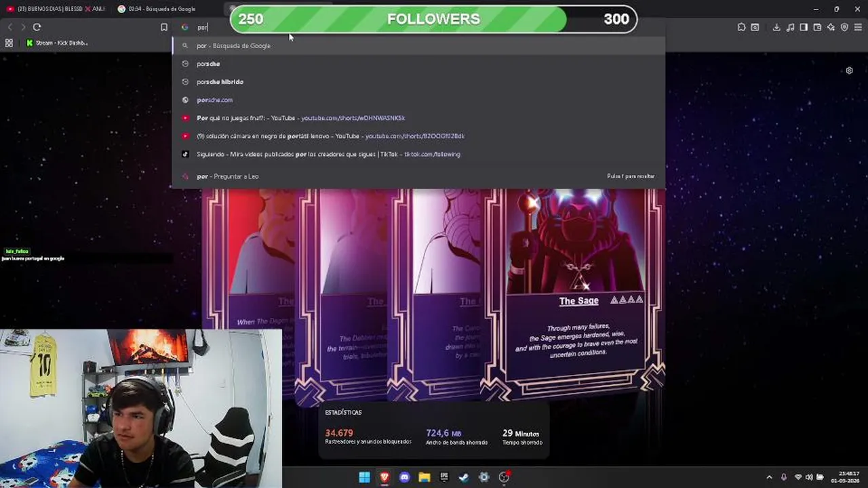The width and height of the screenshot is (868, 488).
Task: Select suggestion 'por - Búsqueda de Google'
Action: [418, 45]
